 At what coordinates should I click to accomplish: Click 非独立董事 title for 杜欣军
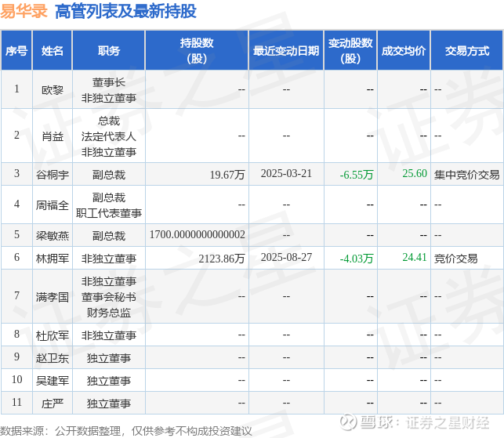point(109,336)
